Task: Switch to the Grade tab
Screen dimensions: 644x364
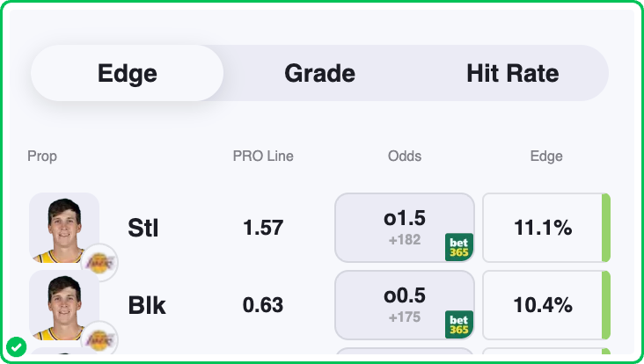Action: pyautogui.click(x=319, y=73)
